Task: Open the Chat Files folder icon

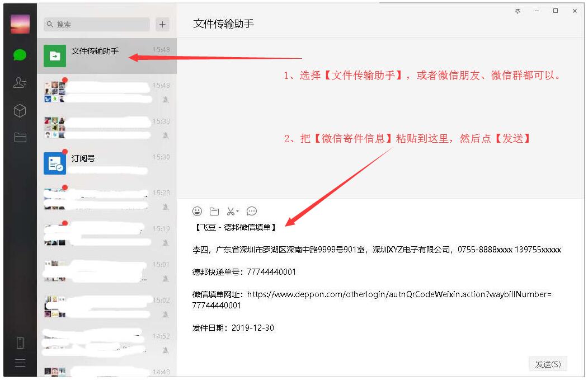Action: click(20, 137)
